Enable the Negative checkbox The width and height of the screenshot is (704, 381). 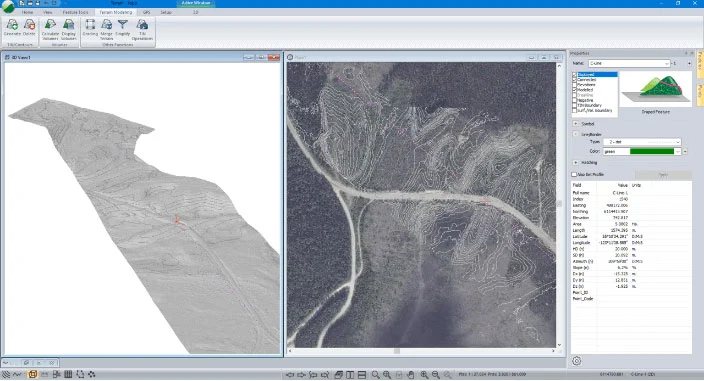tap(574, 100)
